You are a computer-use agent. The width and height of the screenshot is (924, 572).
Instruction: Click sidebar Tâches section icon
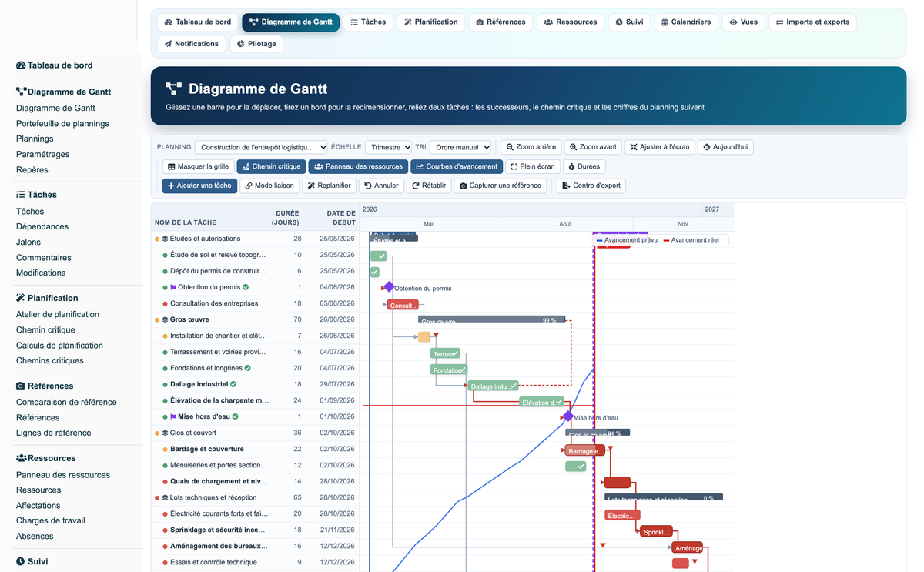click(21, 195)
